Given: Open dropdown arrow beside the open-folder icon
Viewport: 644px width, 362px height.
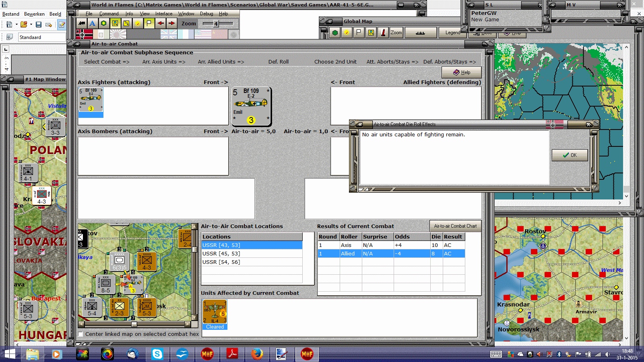Looking at the screenshot, I should 31,25.
